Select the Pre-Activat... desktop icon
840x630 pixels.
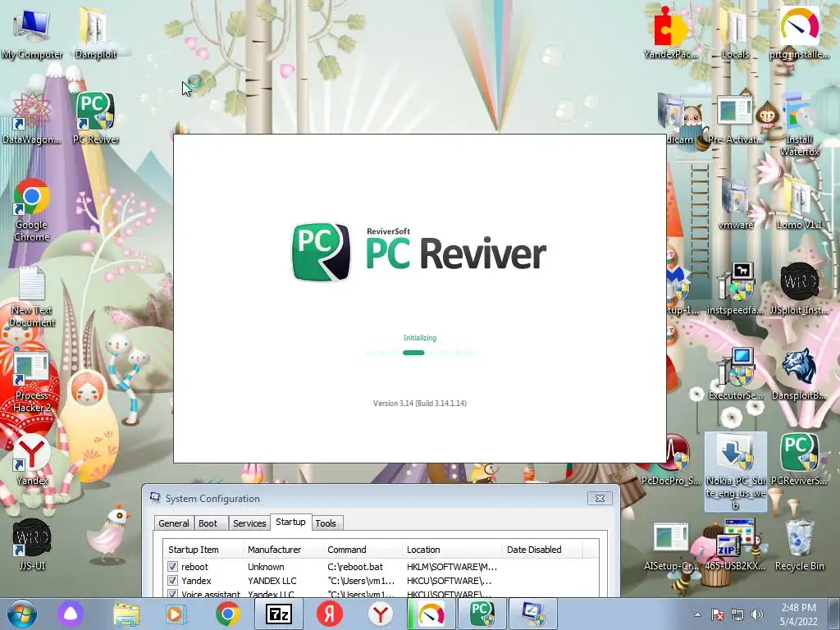pos(735,119)
